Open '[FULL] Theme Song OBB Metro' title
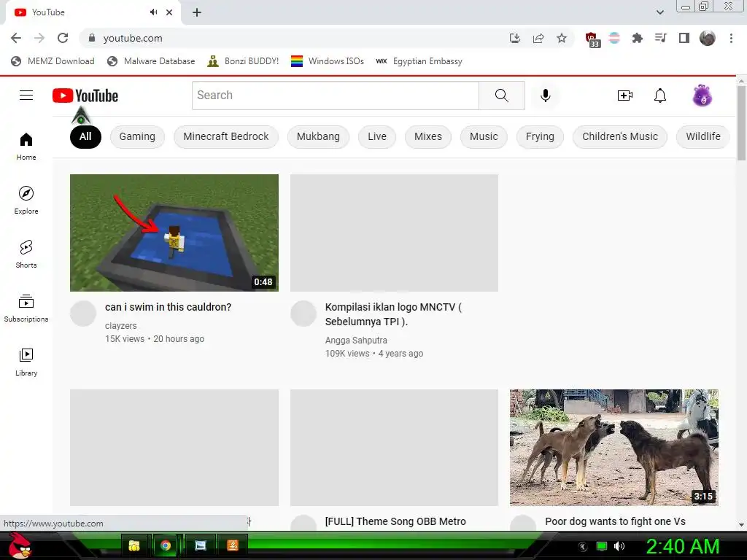The width and height of the screenshot is (747, 560). (x=395, y=521)
